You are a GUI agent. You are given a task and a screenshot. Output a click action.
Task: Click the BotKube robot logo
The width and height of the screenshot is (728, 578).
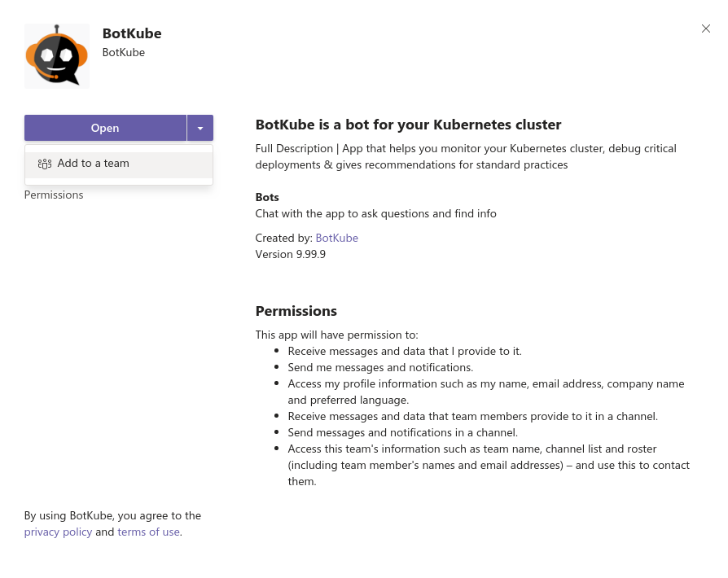pos(56,55)
